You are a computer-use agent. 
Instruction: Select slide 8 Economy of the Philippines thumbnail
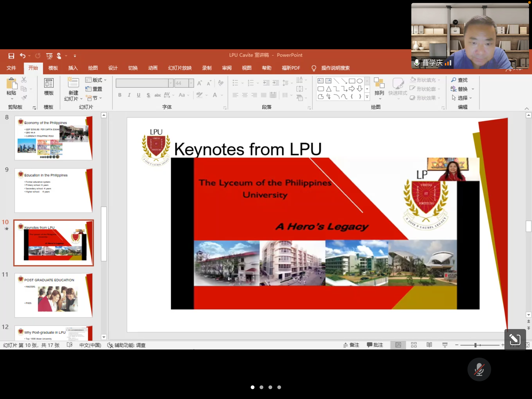(x=53, y=138)
